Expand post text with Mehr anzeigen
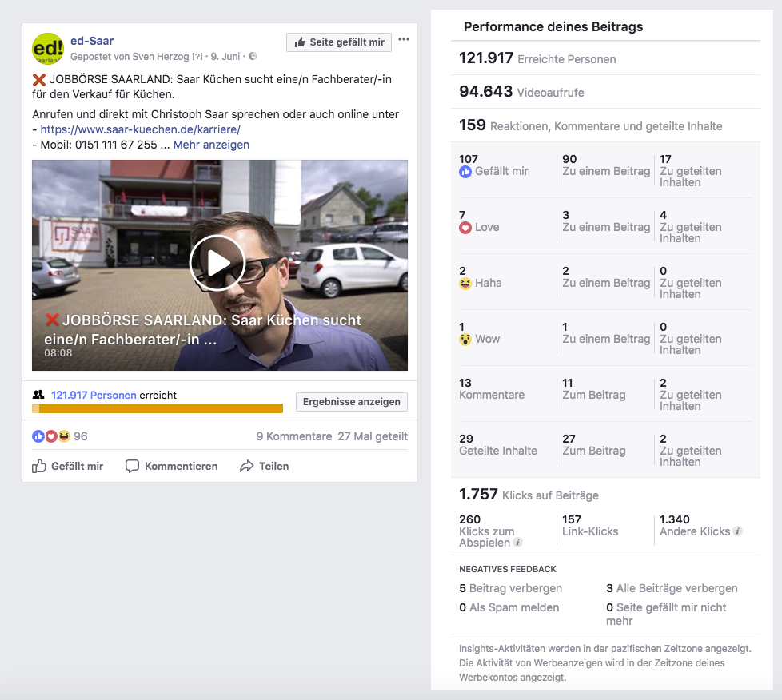The image size is (782, 700). [x=211, y=145]
